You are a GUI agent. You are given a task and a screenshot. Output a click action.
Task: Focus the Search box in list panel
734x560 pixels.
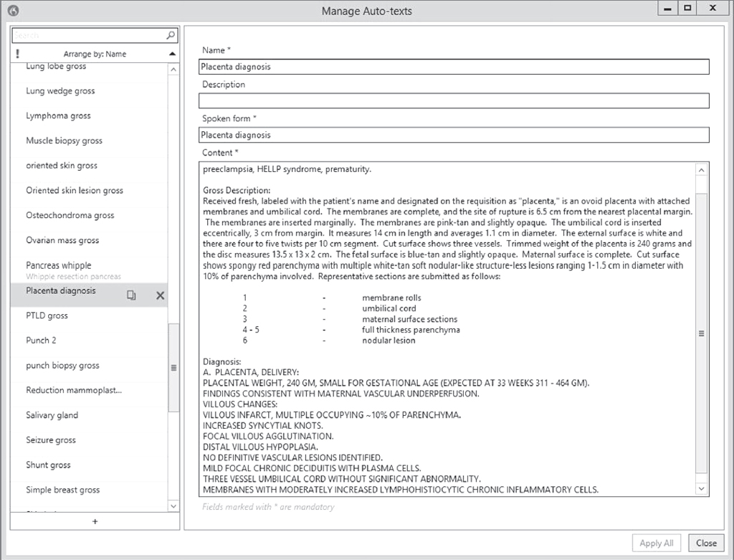87,35
